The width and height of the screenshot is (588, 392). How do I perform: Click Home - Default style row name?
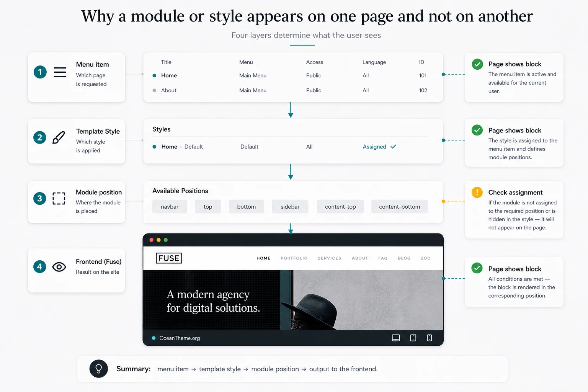182,147
